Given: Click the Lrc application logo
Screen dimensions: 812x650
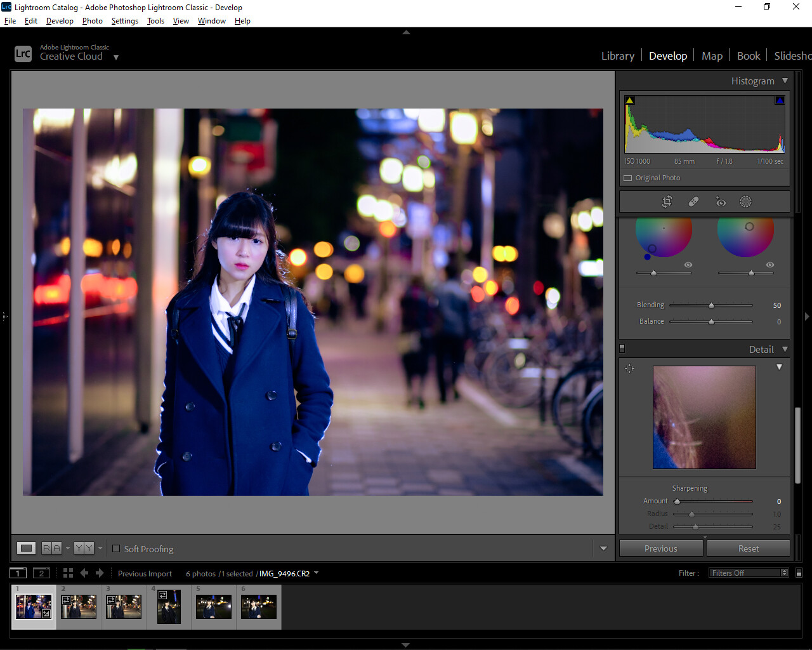Looking at the screenshot, I should tap(23, 54).
